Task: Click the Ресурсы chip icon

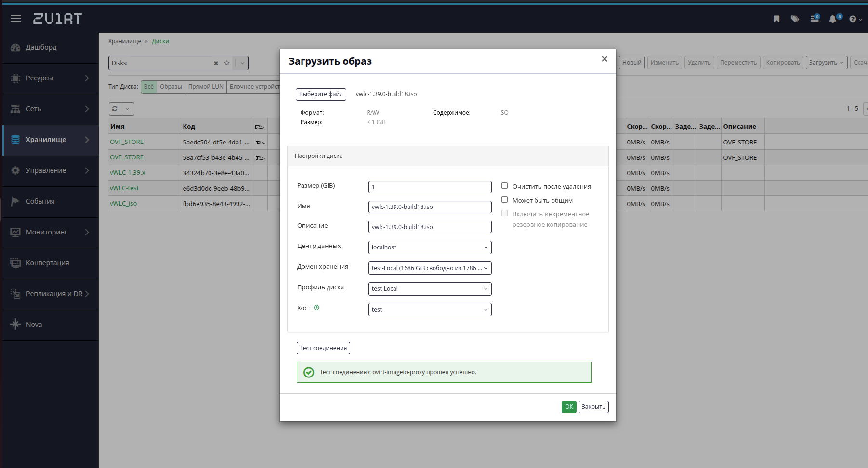Action: 15,78
